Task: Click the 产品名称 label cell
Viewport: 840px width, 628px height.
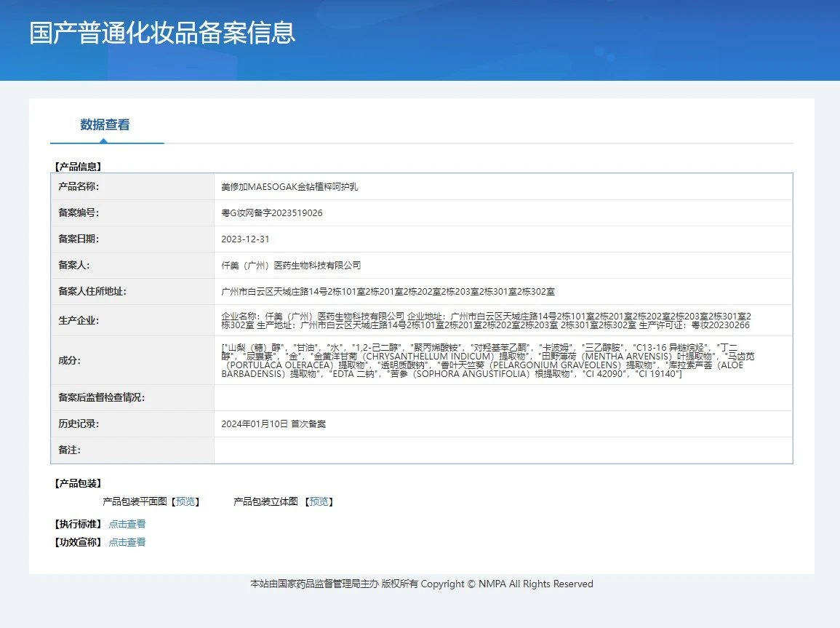Action: [x=132, y=186]
